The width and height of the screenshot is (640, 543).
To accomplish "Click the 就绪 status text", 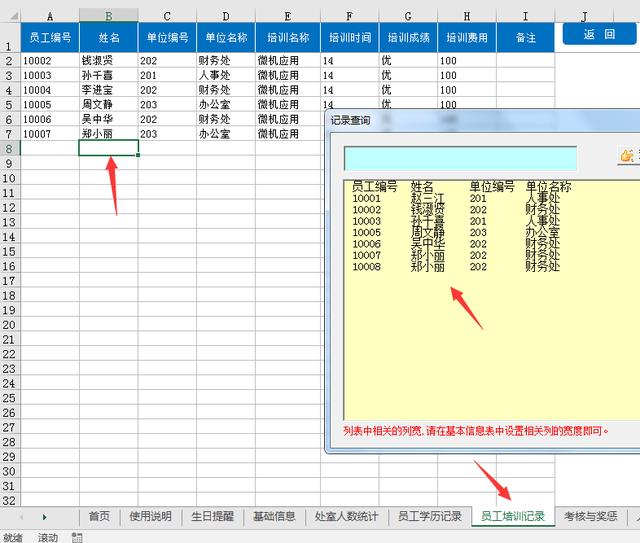I will pyautogui.click(x=13, y=537).
